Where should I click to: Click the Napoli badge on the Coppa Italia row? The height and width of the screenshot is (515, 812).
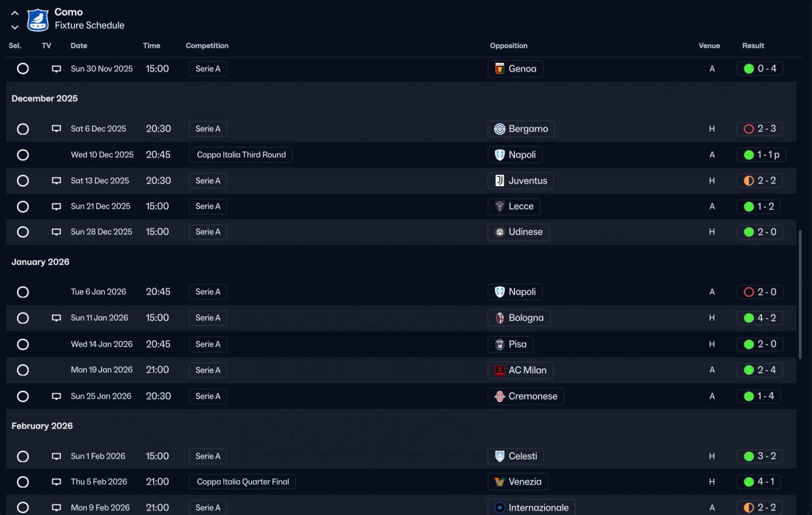click(500, 155)
